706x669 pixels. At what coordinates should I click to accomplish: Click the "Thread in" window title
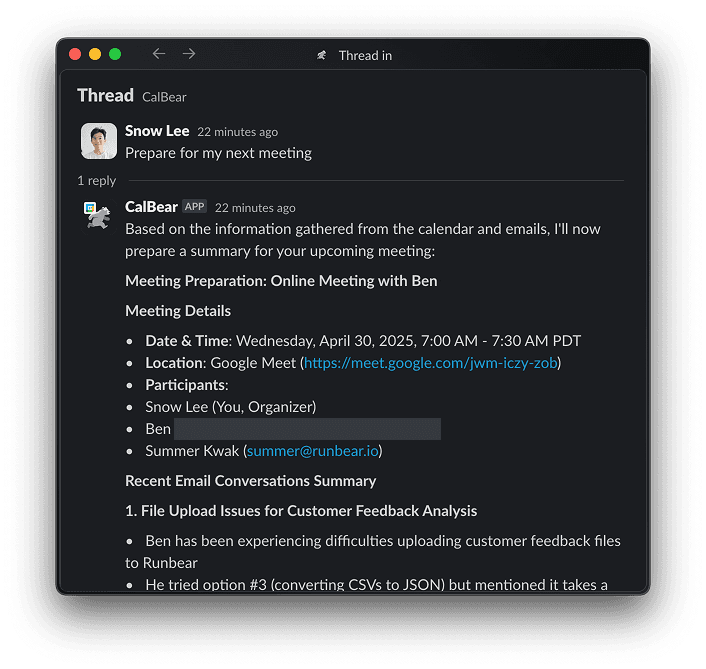pos(365,55)
